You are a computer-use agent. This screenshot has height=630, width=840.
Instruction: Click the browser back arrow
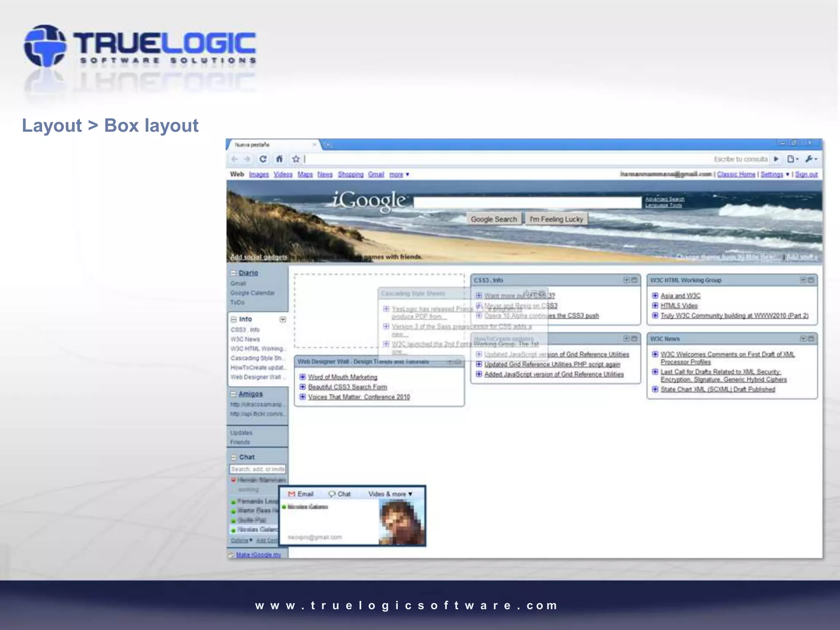[234, 159]
